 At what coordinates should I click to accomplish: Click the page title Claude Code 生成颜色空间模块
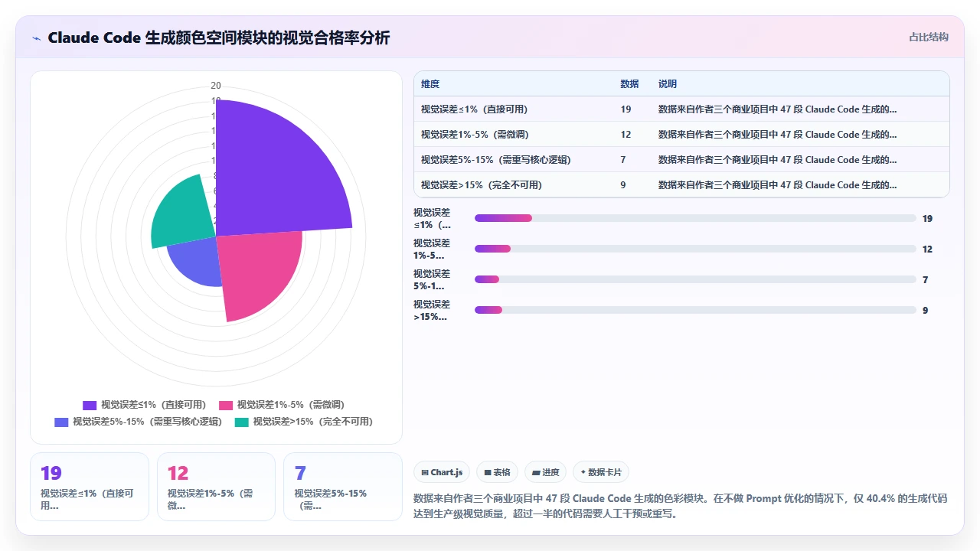tap(218, 37)
